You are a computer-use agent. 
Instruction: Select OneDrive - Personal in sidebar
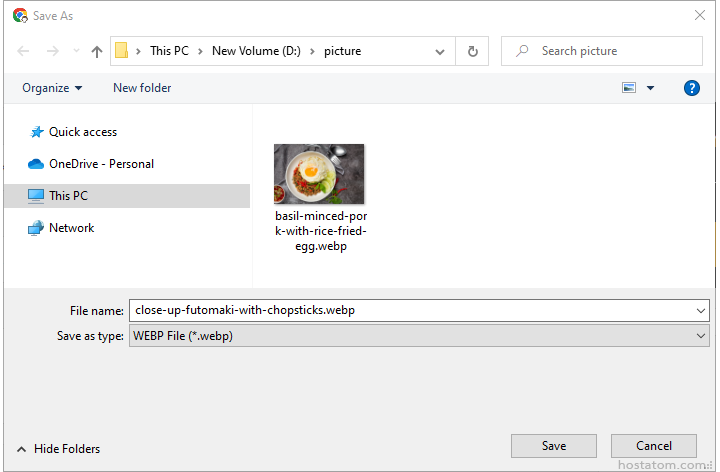pyautogui.click(x=100, y=164)
